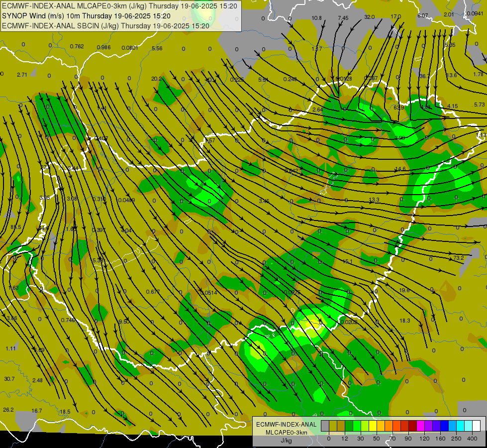The height and width of the screenshot is (448, 487).
Task: Click the legend tick value '30'
Action: pyautogui.click(x=361, y=439)
